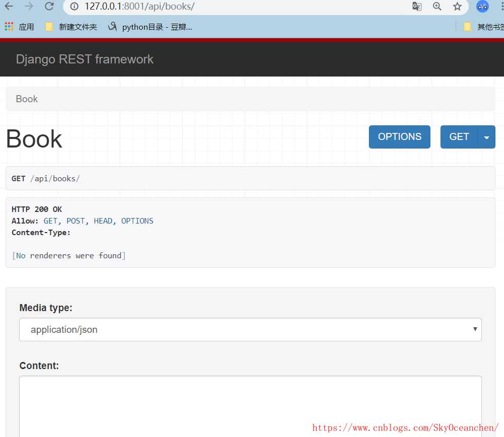504x437 pixels.
Task: Click the 'HTTP 200 OK' status text
Action: click(37, 209)
